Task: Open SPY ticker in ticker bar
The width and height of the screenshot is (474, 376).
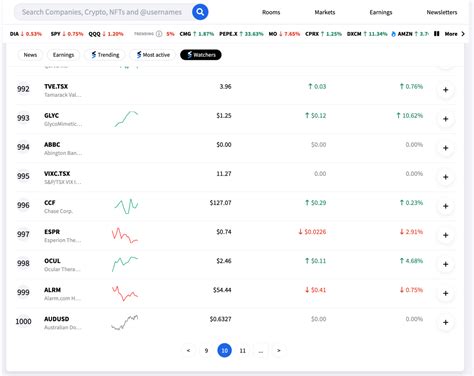Action: [x=67, y=34]
